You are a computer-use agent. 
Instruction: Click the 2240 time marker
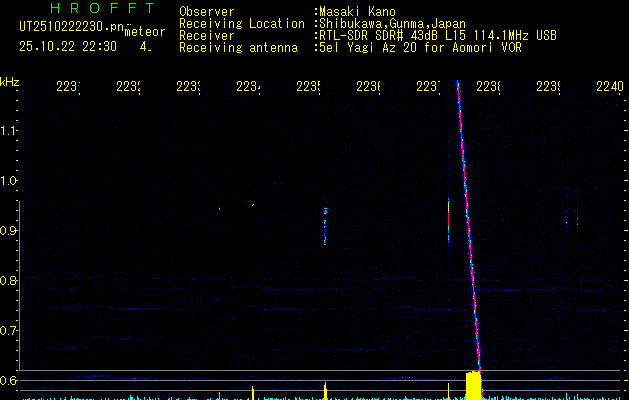coord(609,88)
